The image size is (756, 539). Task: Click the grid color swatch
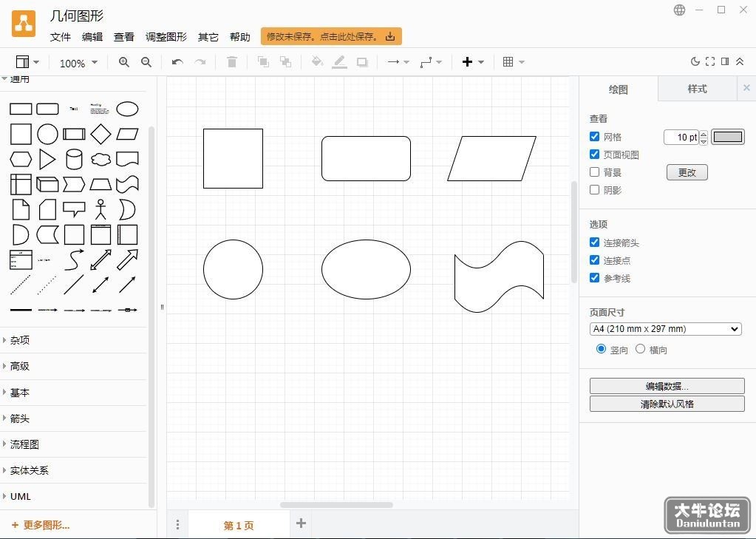click(x=728, y=137)
